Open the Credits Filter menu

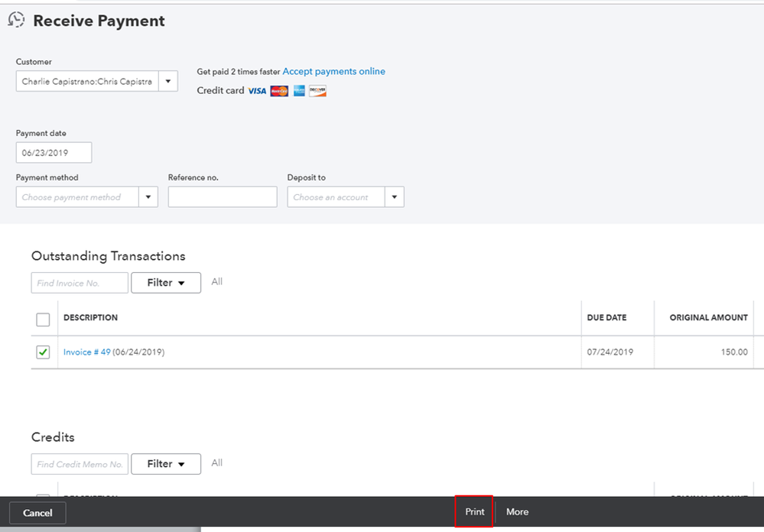166,464
